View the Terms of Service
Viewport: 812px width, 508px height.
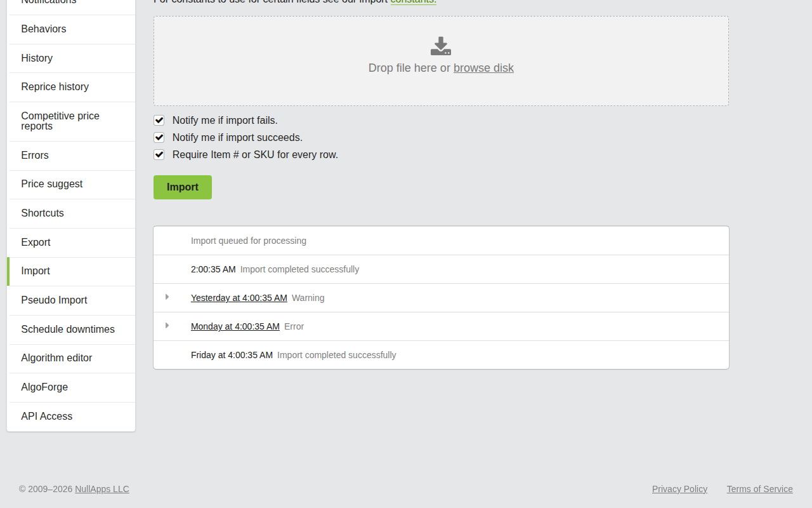click(x=759, y=489)
